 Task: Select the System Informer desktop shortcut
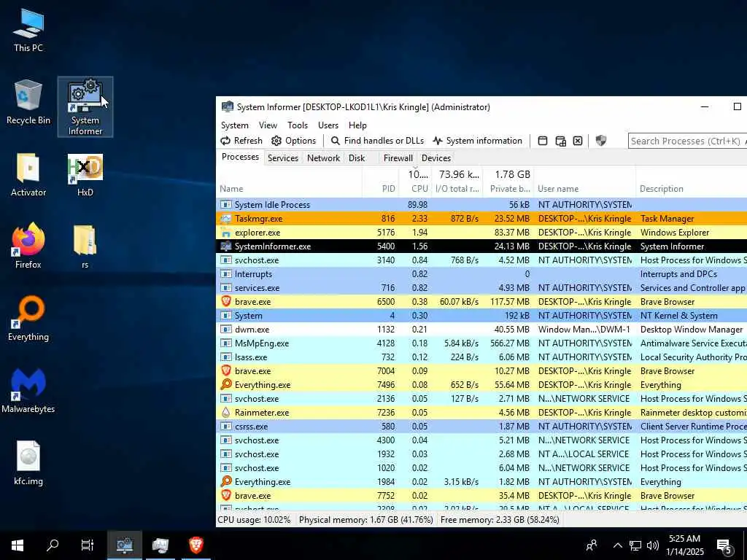tap(85, 107)
